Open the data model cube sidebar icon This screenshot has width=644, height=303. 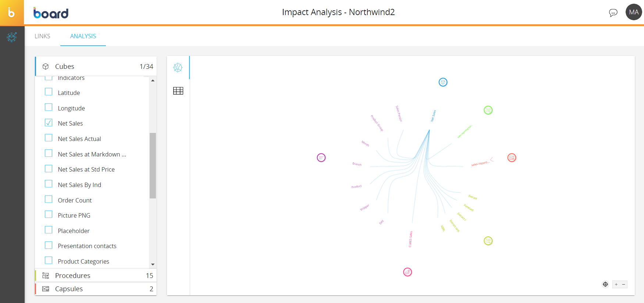coord(12,37)
